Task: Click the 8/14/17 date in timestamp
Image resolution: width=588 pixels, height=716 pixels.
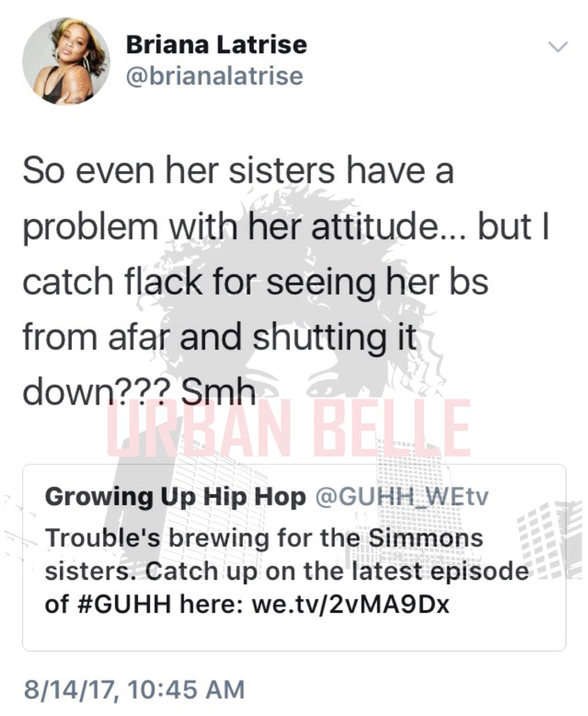Action: point(69,689)
